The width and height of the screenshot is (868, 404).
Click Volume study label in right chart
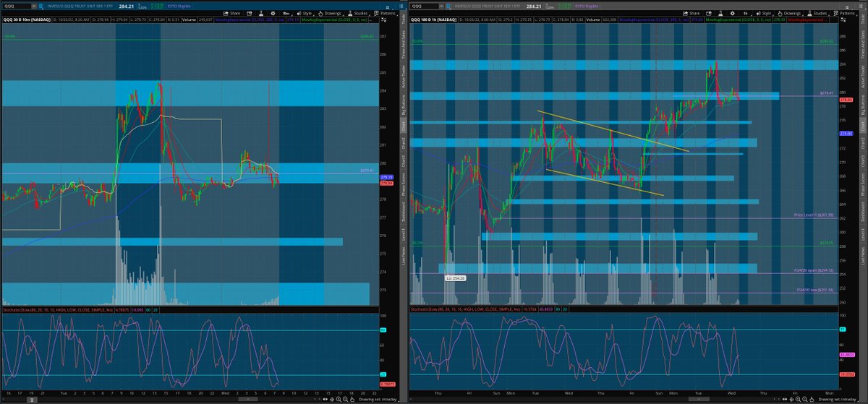pyautogui.click(x=593, y=20)
